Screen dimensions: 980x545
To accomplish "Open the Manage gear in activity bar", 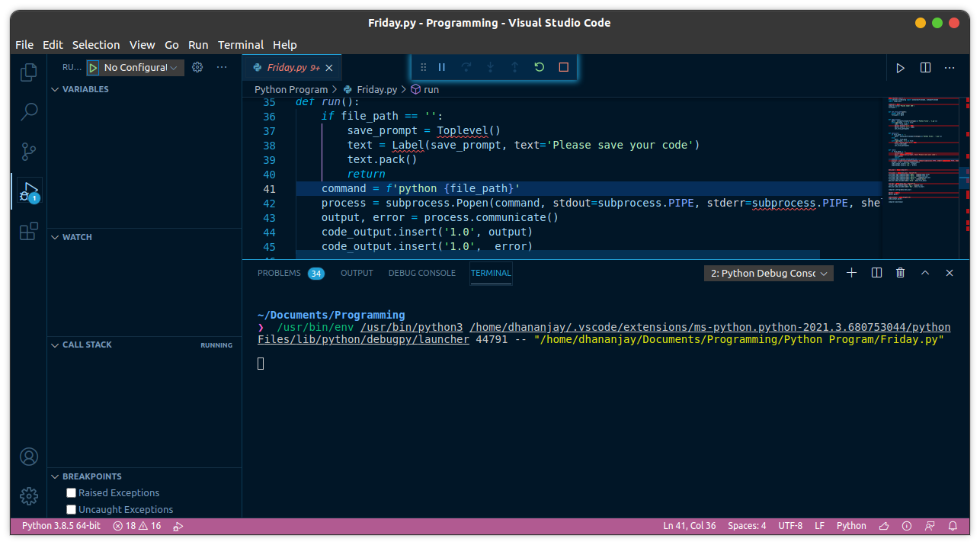I will tap(28, 496).
